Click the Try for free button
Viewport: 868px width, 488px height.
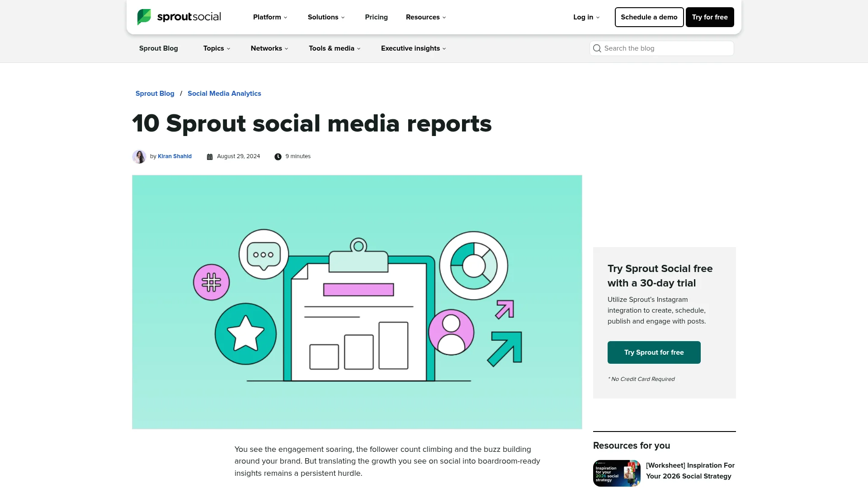tap(710, 17)
